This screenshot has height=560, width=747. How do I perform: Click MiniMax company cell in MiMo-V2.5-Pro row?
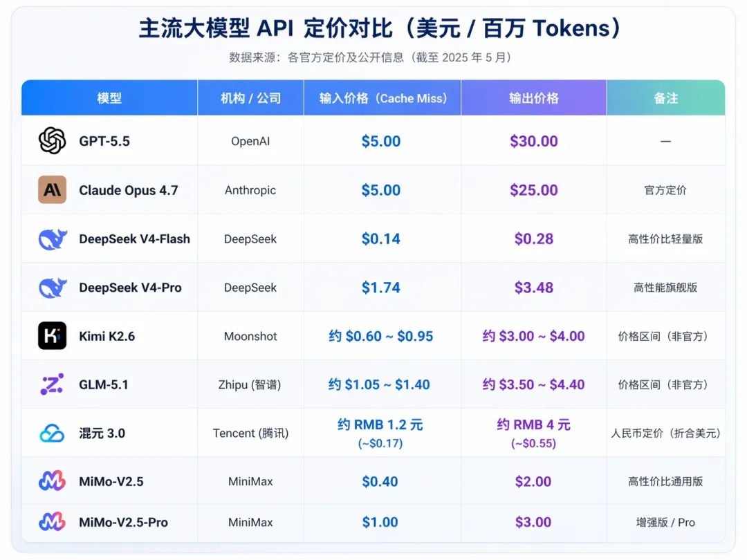pos(250,523)
